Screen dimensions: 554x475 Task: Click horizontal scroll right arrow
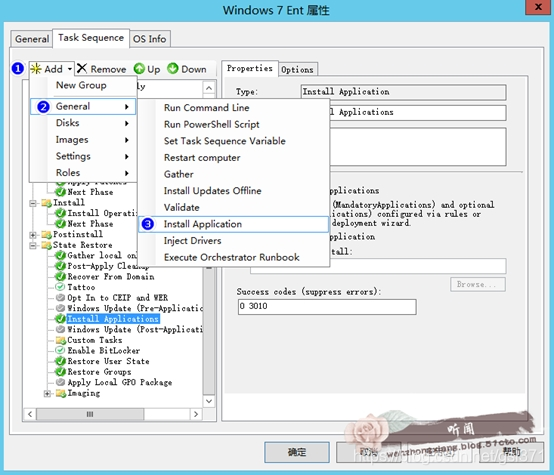[x=196, y=414]
